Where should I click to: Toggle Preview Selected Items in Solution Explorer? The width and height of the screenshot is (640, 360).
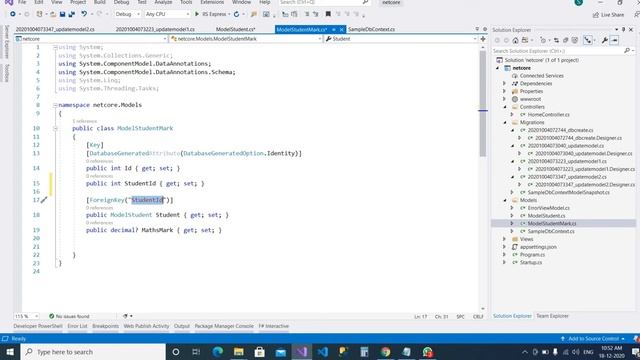(614, 40)
